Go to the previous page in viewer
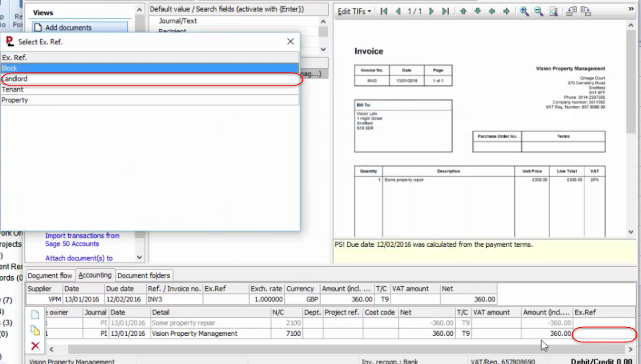The image size is (641, 364). pyautogui.click(x=398, y=11)
